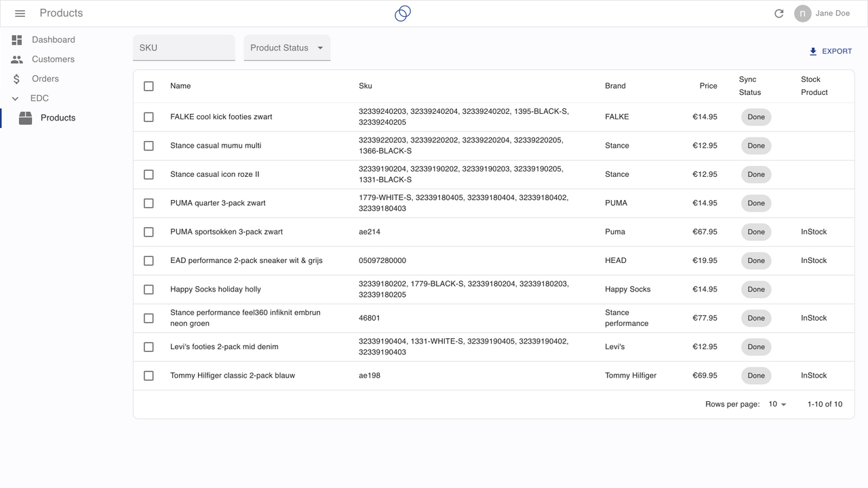Image resolution: width=868 pixels, height=488 pixels.
Task: Click the Orders dollar icon
Action: 17,79
